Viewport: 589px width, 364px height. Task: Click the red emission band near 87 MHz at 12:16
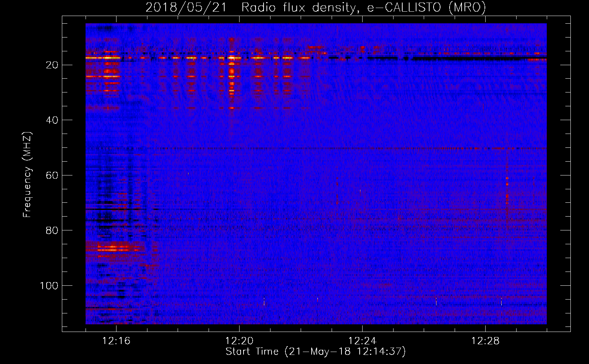[x=115, y=248]
